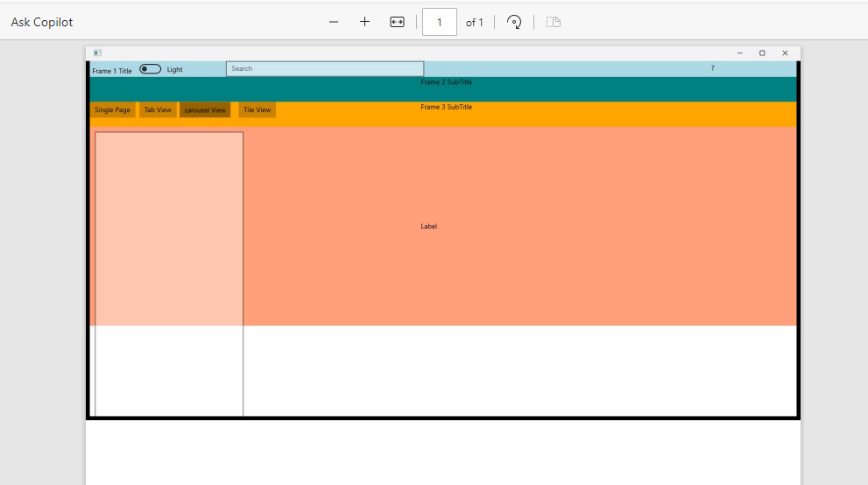Toggle the Light theme switch
Image resolution: width=868 pixels, height=485 pixels.
[x=150, y=69]
